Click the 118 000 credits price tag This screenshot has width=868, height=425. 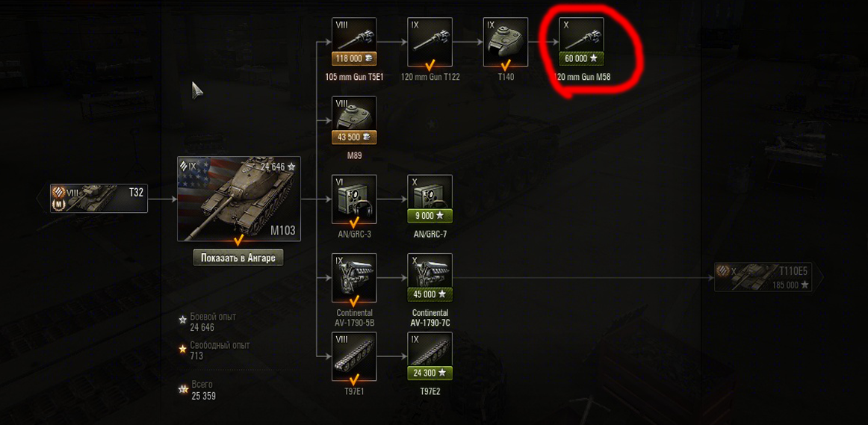coord(354,59)
